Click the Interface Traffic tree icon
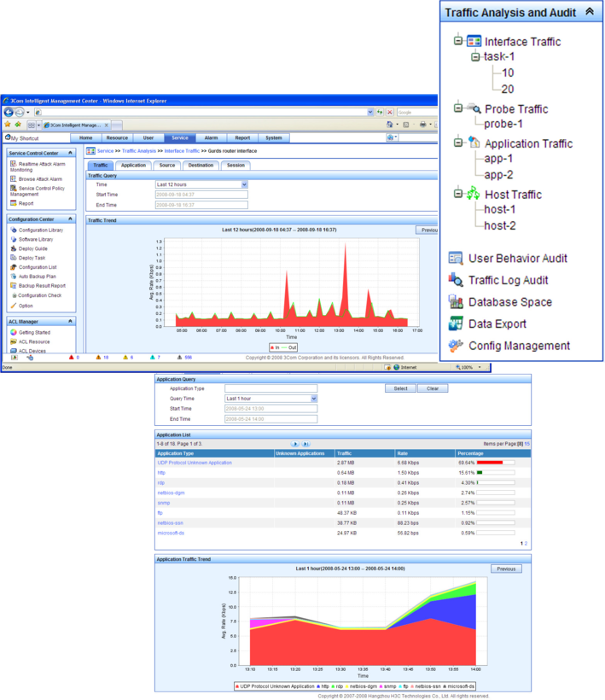 point(474,42)
